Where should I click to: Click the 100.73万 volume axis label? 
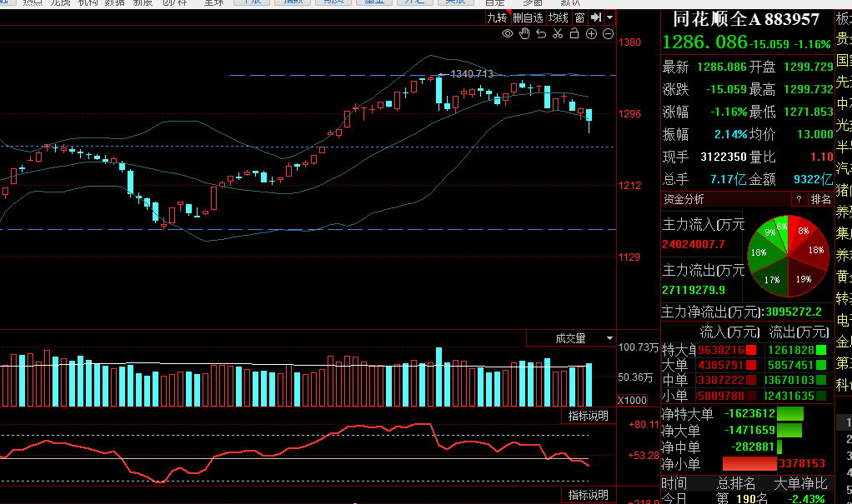tap(638, 347)
